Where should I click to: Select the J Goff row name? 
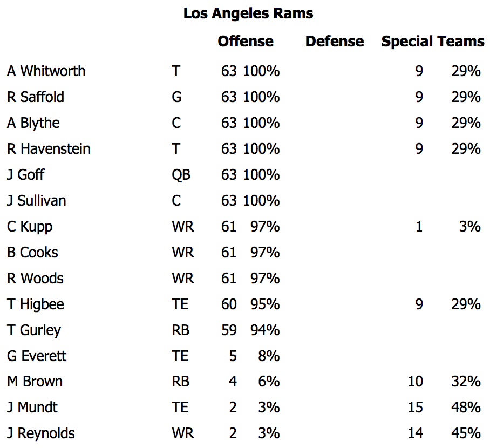[x=25, y=175]
